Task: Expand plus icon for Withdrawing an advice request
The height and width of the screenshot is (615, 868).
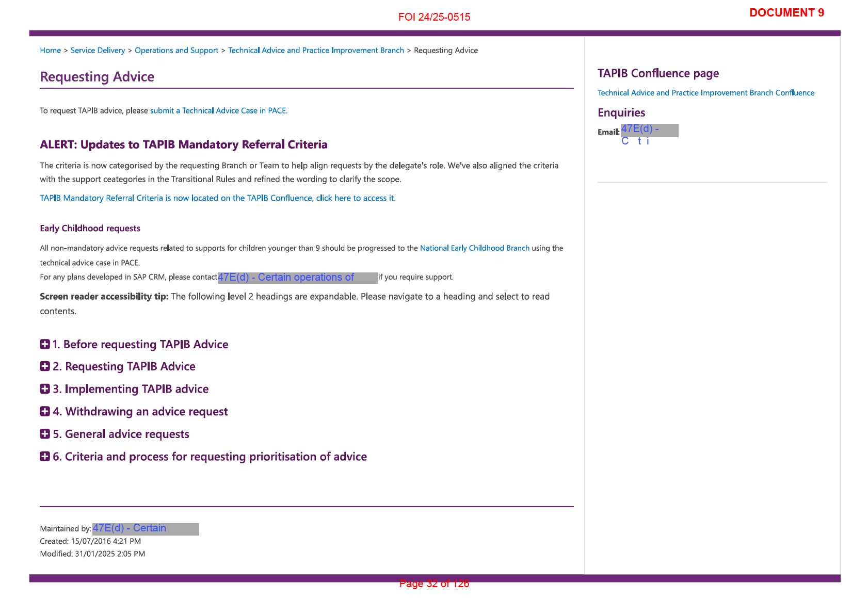Action: [x=45, y=411]
